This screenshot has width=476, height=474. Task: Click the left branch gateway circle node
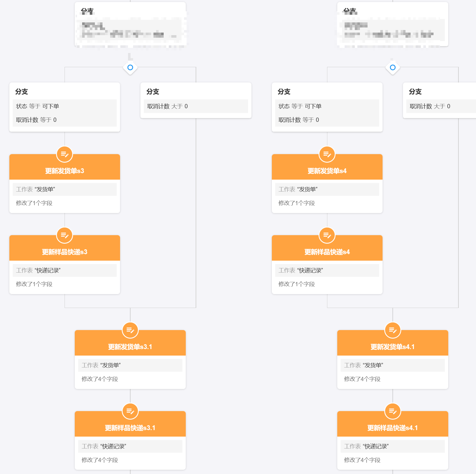(x=130, y=67)
